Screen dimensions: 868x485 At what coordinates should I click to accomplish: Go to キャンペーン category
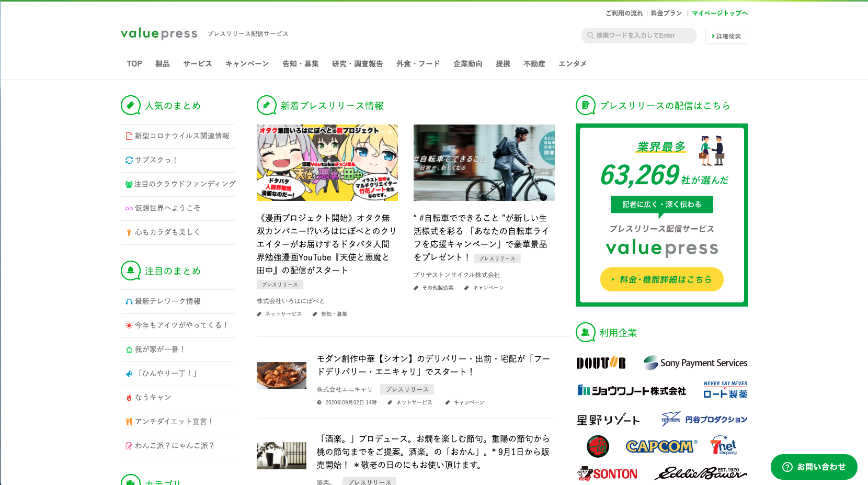[x=247, y=64]
